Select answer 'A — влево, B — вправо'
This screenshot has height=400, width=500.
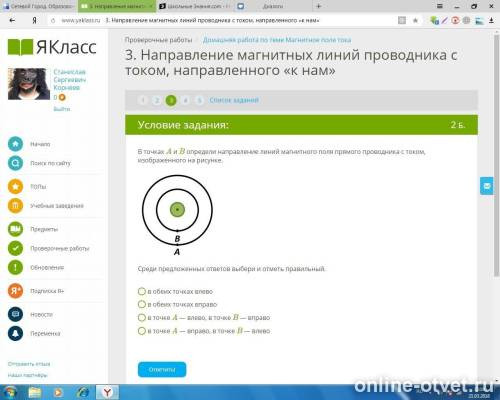[142, 318]
